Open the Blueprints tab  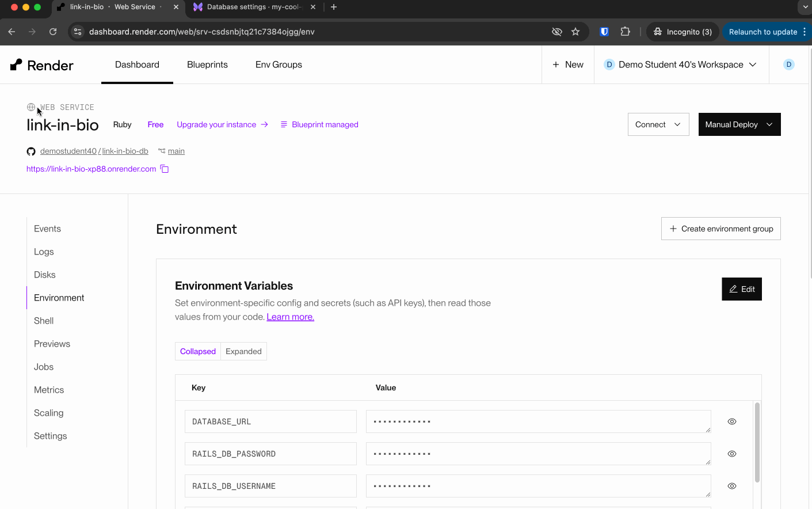[x=207, y=64]
